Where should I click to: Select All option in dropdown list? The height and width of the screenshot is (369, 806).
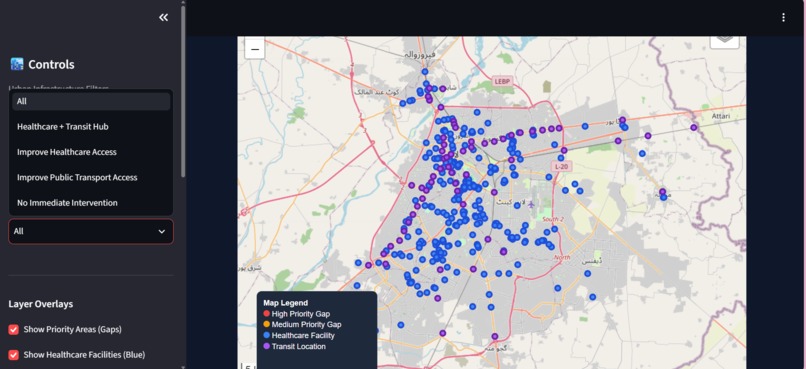(x=91, y=101)
